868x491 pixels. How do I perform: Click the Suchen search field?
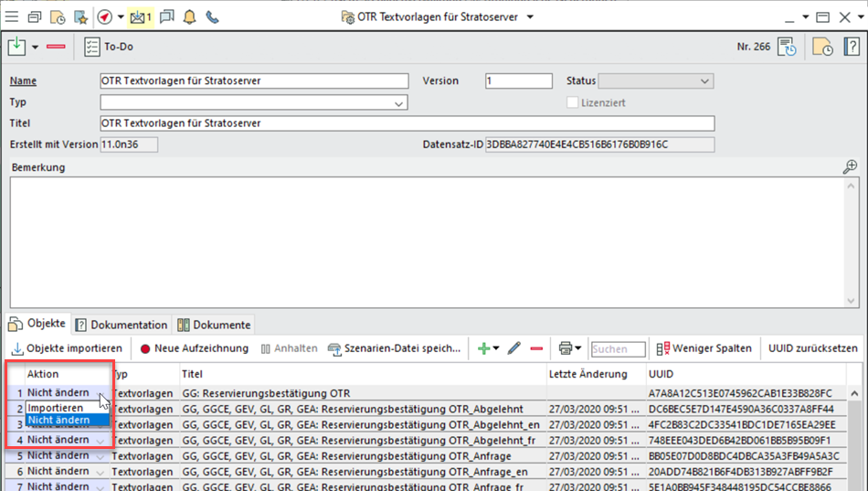pos(618,348)
